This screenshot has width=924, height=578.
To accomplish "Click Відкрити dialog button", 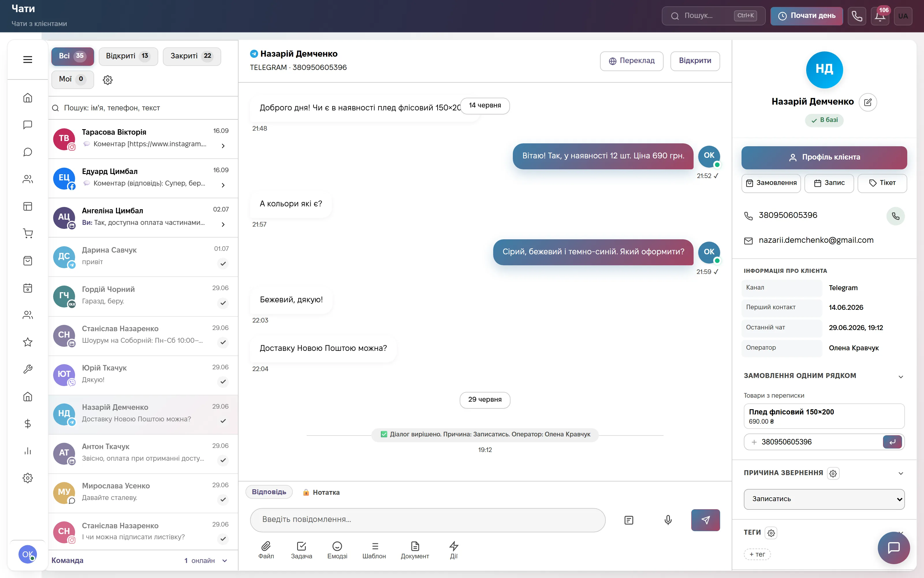I will (695, 61).
